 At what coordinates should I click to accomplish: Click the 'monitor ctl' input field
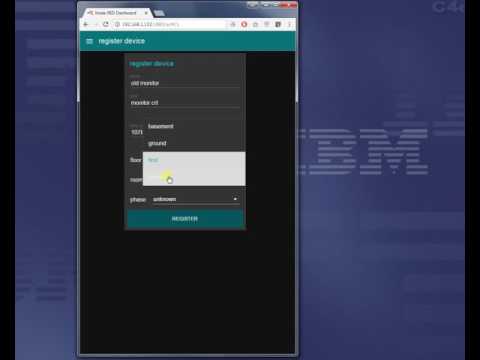[x=185, y=102]
